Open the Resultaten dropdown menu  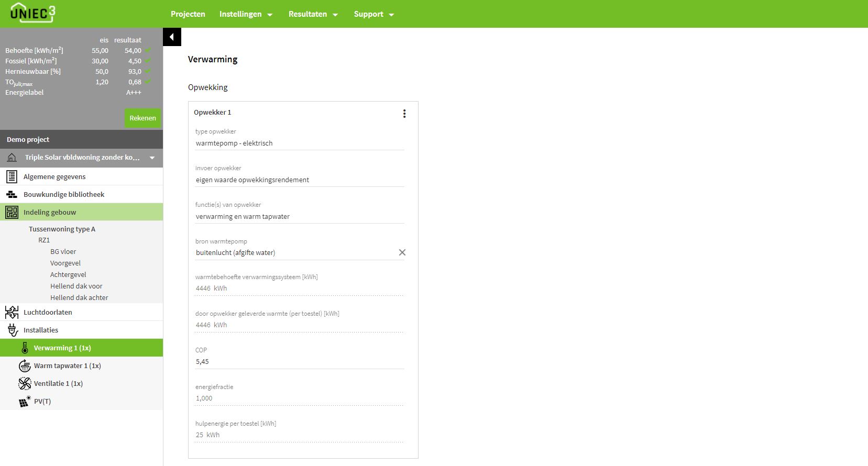coord(313,14)
